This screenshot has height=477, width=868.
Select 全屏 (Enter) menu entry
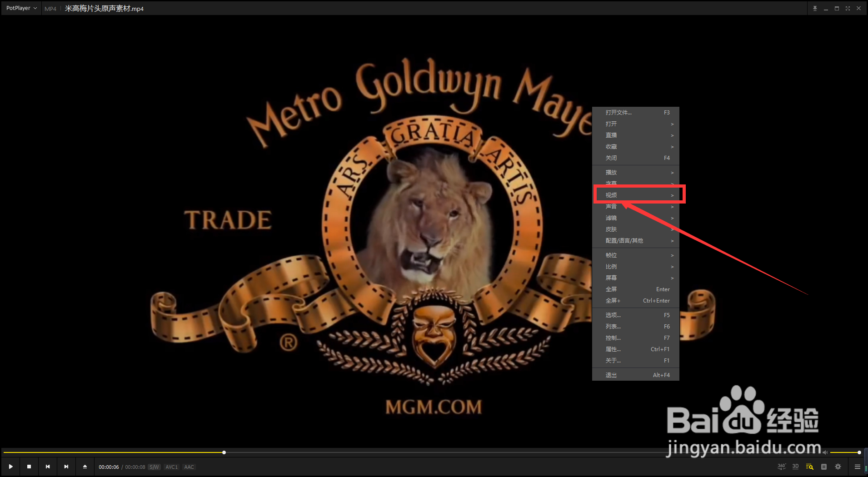[x=636, y=289]
